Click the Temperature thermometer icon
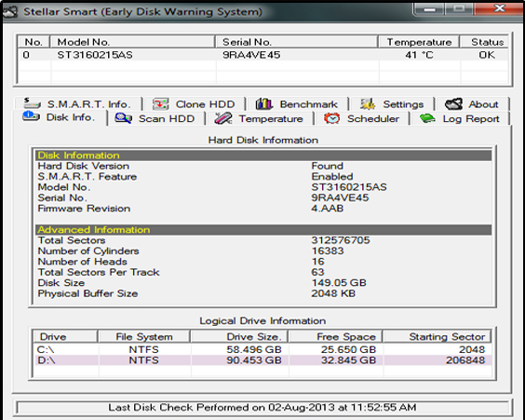The height and width of the screenshot is (420, 525). [x=223, y=118]
